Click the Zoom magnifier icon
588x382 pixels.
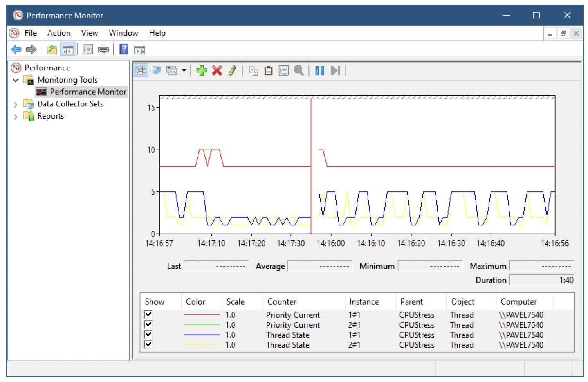point(299,70)
